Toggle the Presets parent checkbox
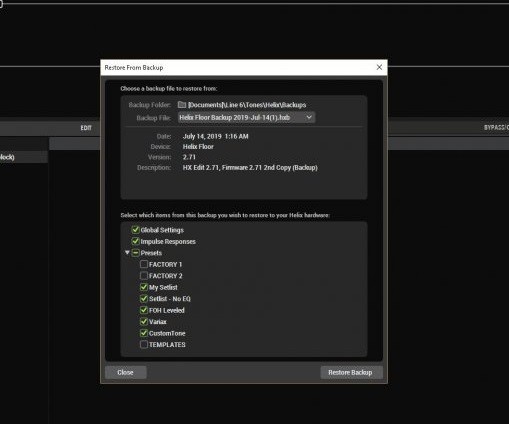Screen dimensions: 509x424 [135, 253]
